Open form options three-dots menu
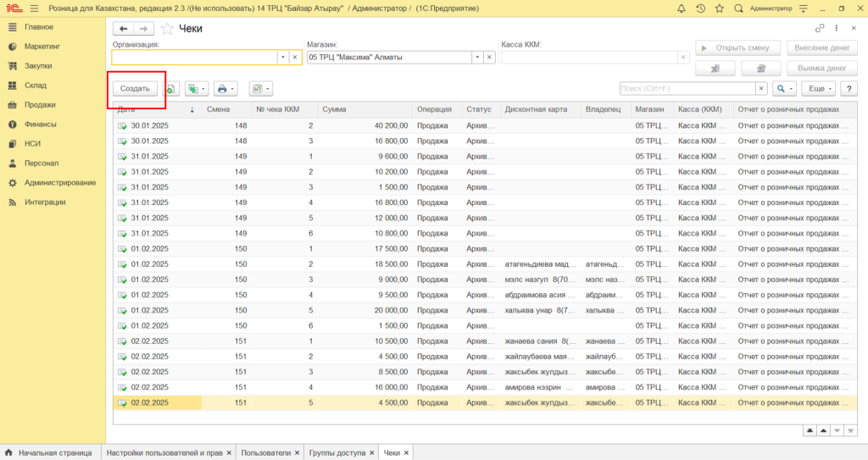The width and height of the screenshot is (868, 460). click(837, 28)
